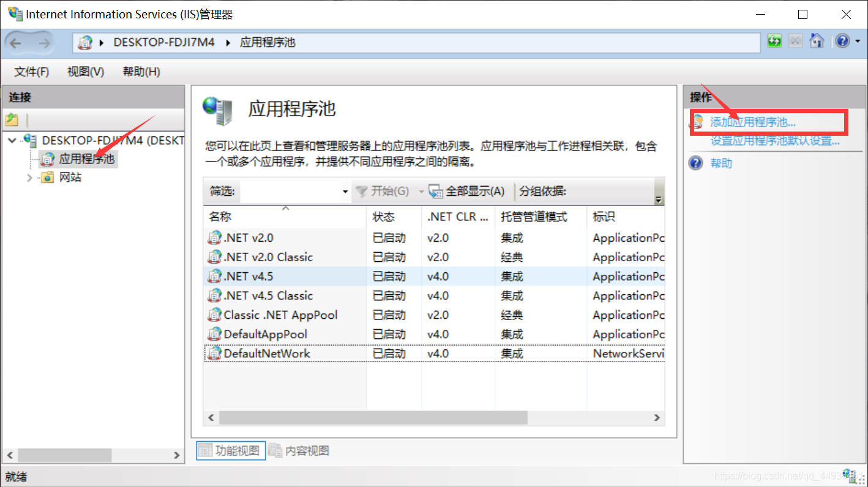The width and height of the screenshot is (868, 487).
Task: Expand breadcrumb arrow after DESKTOP-FDJI7M4
Action: tap(228, 42)
